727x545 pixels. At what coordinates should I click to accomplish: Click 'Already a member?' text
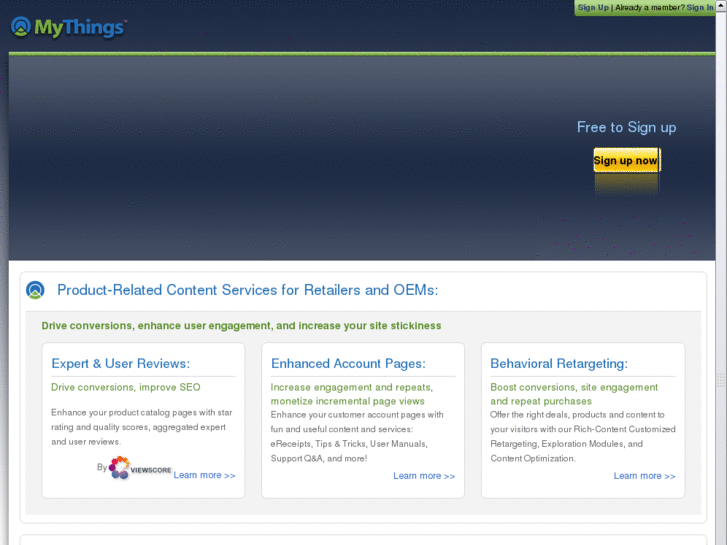(x=650, y=7)
